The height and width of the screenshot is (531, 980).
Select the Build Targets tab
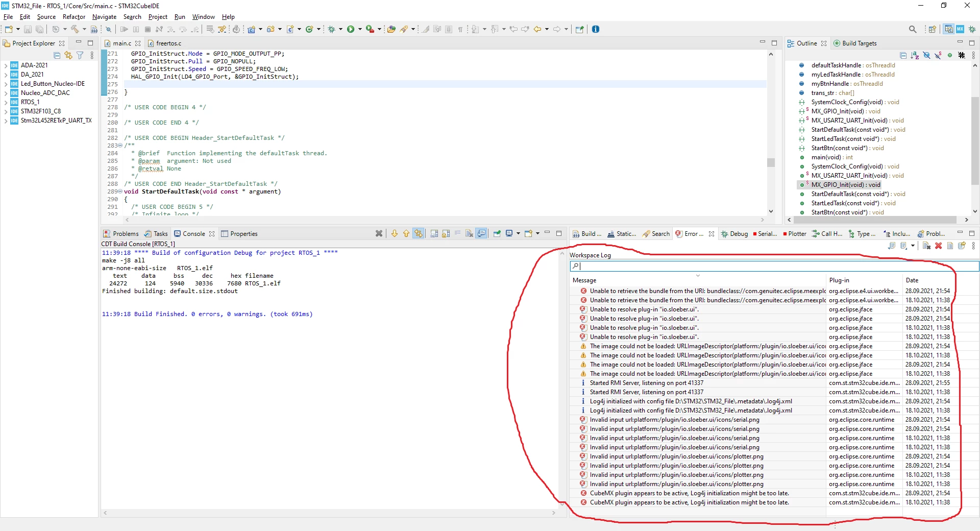tap(855, 43)
